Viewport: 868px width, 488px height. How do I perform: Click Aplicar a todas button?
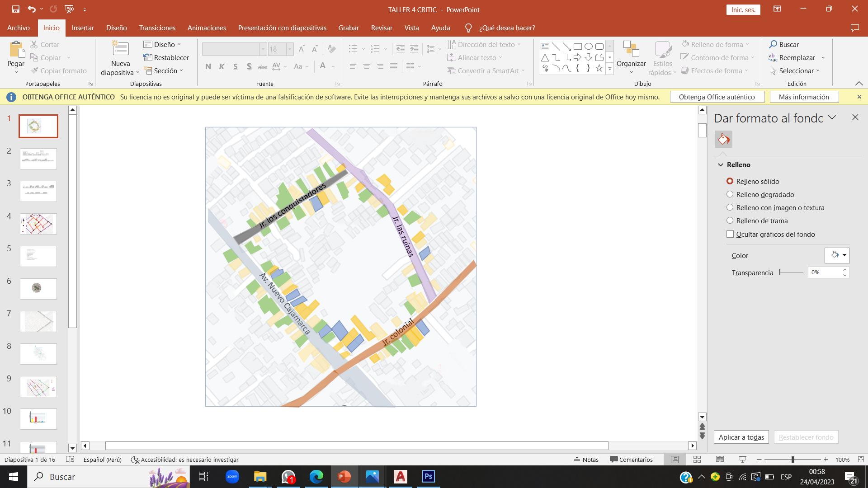(x=741, y=437)
